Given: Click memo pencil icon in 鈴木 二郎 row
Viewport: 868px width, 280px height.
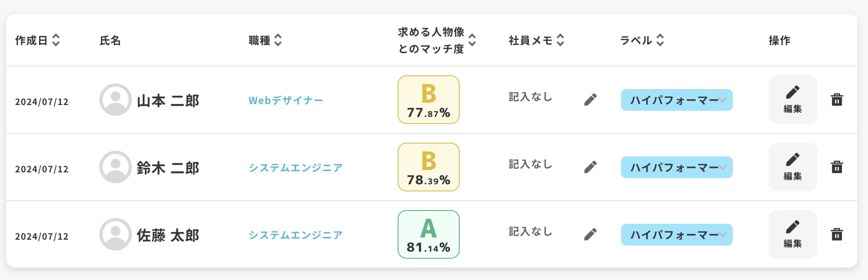Looking at the screenshot, I should (590, 167).
